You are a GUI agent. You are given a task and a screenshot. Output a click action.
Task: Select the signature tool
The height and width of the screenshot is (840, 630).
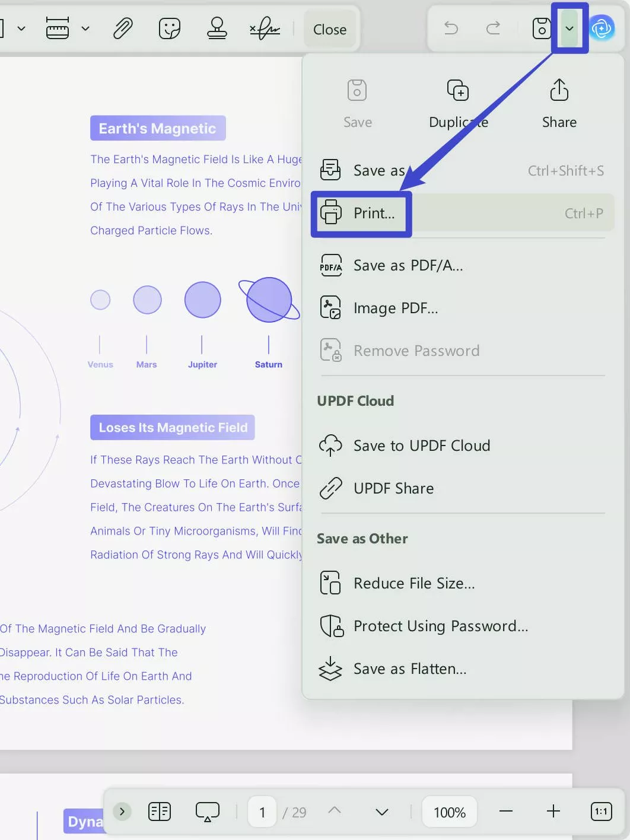(x=265, y=28)
